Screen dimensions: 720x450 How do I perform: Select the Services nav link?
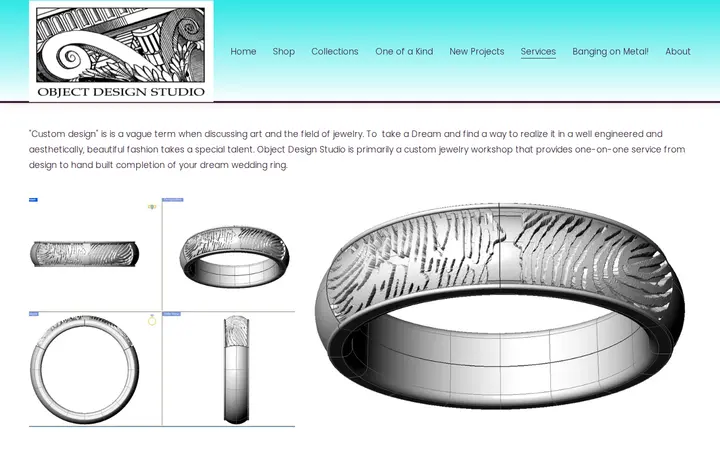[x=538, y=52]
